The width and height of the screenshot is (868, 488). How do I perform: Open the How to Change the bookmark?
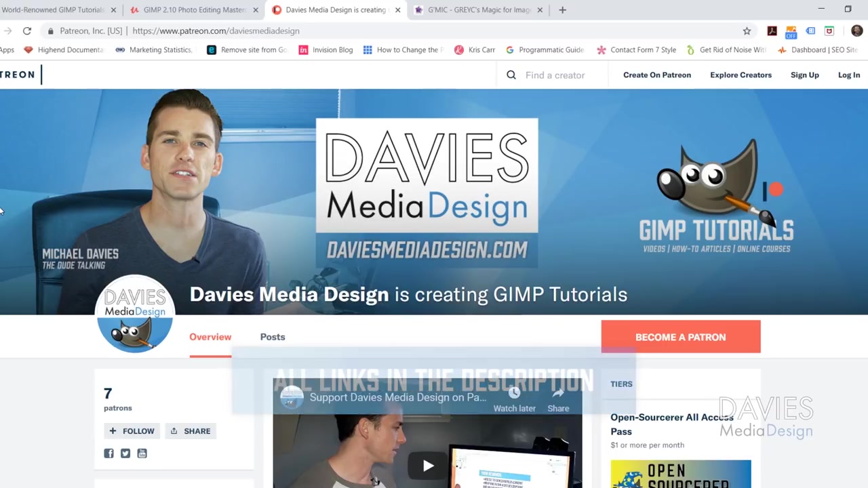coord(403,49)
